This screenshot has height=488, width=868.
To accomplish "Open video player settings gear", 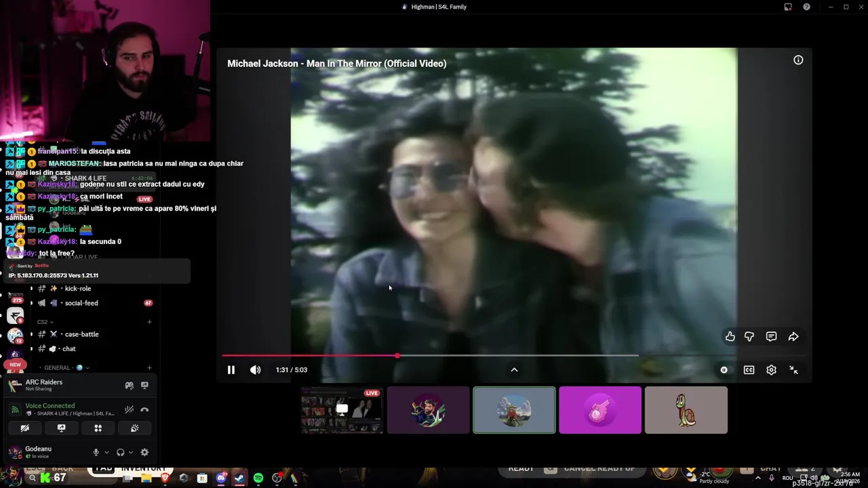I will 771,370.
